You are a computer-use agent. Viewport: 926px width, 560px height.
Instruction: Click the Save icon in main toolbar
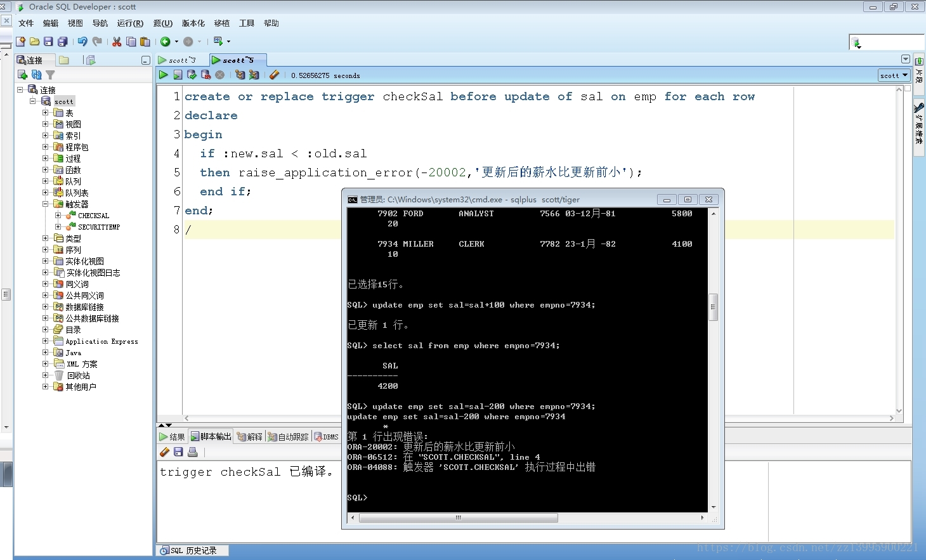coord(48,42)
